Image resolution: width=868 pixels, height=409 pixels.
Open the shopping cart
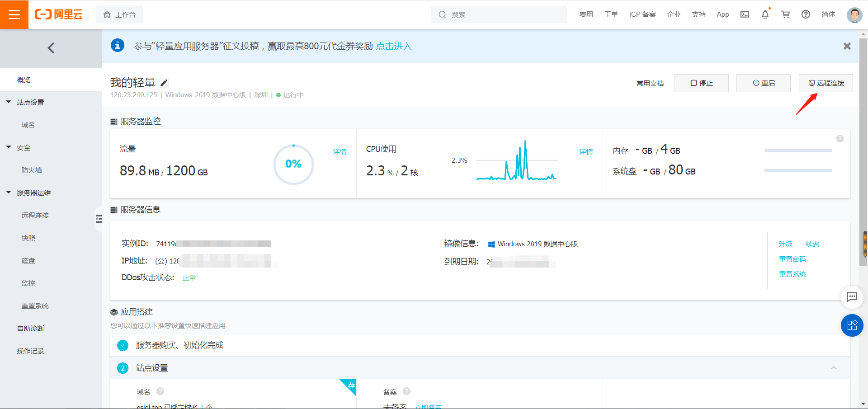786,14
